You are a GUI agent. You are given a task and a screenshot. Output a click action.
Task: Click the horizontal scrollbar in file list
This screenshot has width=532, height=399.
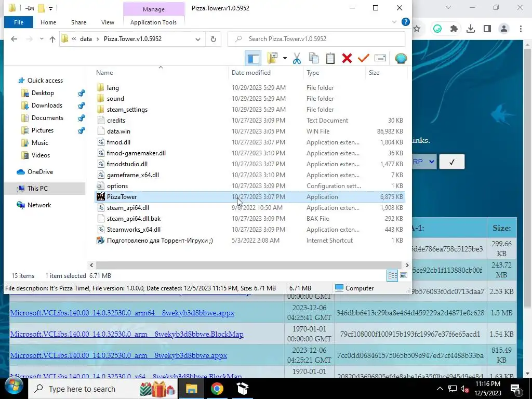click(x=249, y=265)
